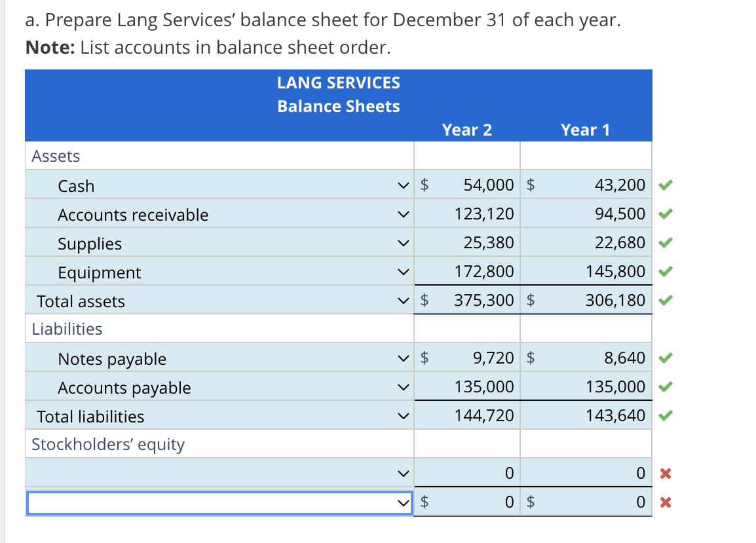Screen dimensions: 756x543
Task: Click the checkmark beside Total liabilities
Action: [665, 415]
